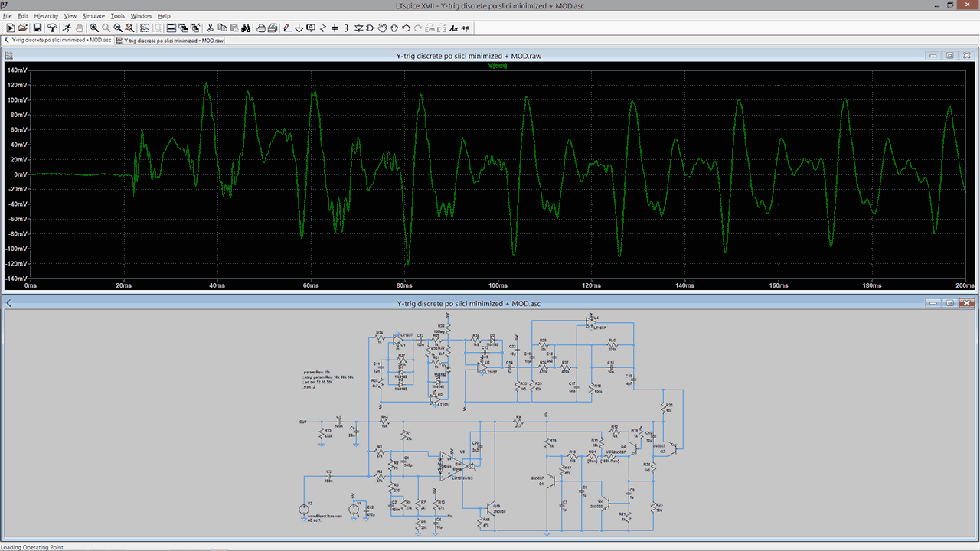Select the Place Resistor tool
This screenshot has height=551, width=980.
[x=323, y=28]
